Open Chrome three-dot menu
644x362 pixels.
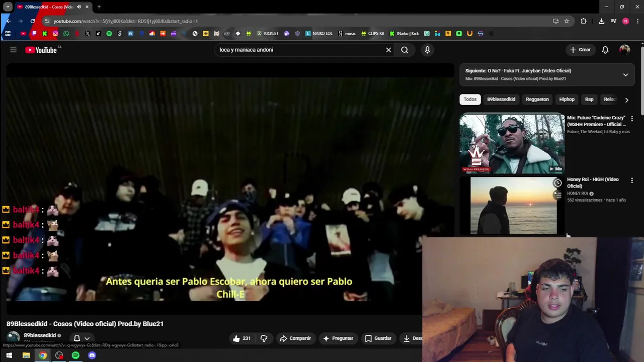pyautogui.click(x=637, y=21)
